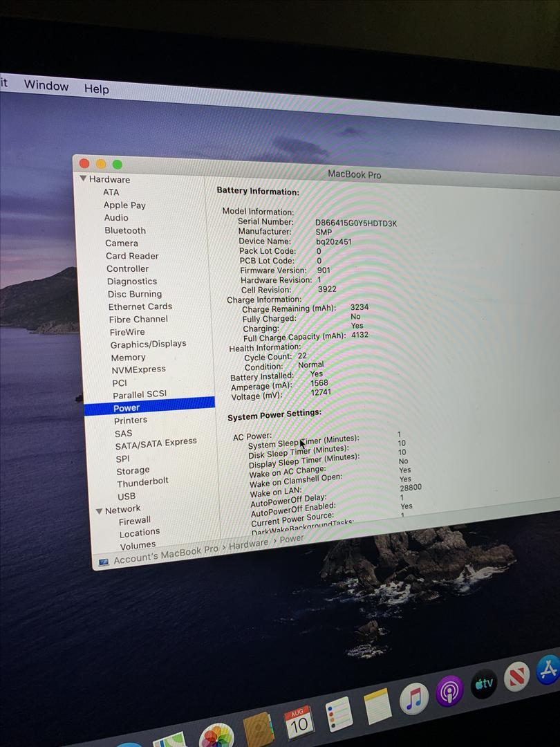
Task: Click the AutoPowerOff Delay value 28800
Action: point(411,488)
